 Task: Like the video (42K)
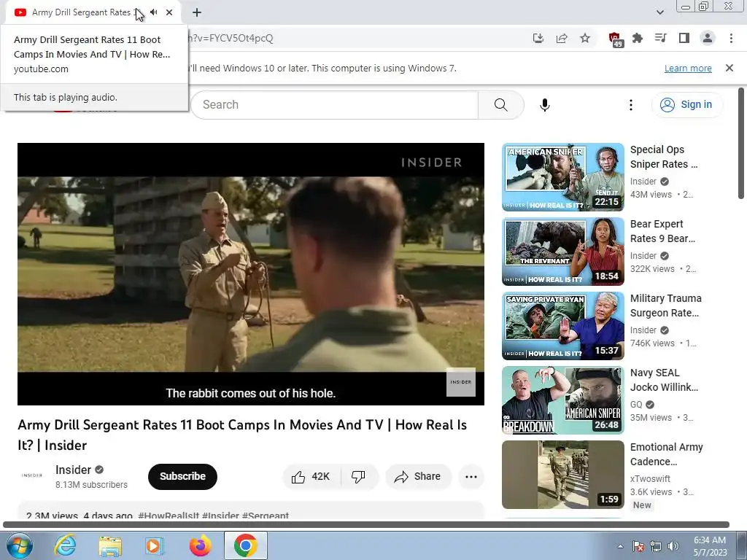tap(311, 477)
